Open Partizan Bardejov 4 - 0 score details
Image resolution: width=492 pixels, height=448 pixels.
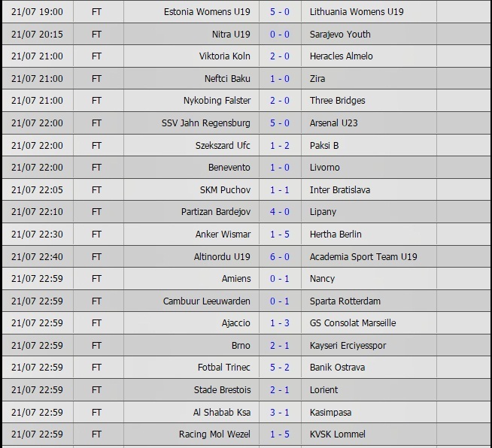[x=279, y=212]
